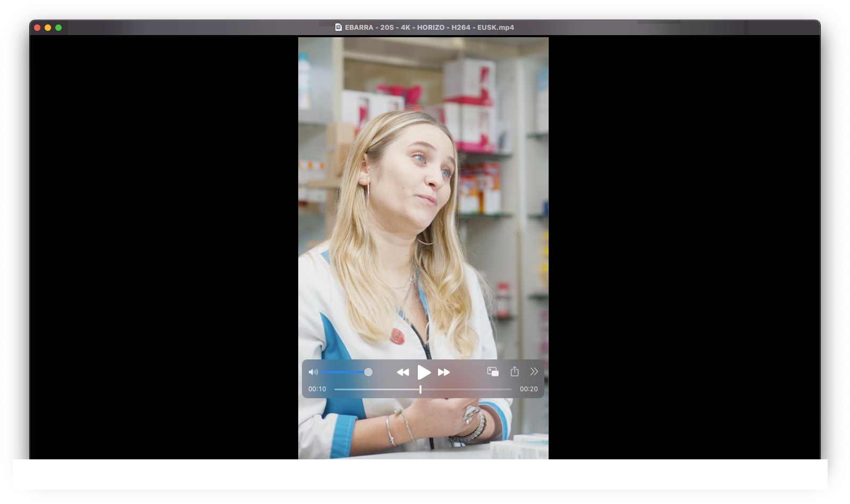Screen dimensions: 850x504
Task: Open title menu for EBARRA filename
Action: pos(430,27)
